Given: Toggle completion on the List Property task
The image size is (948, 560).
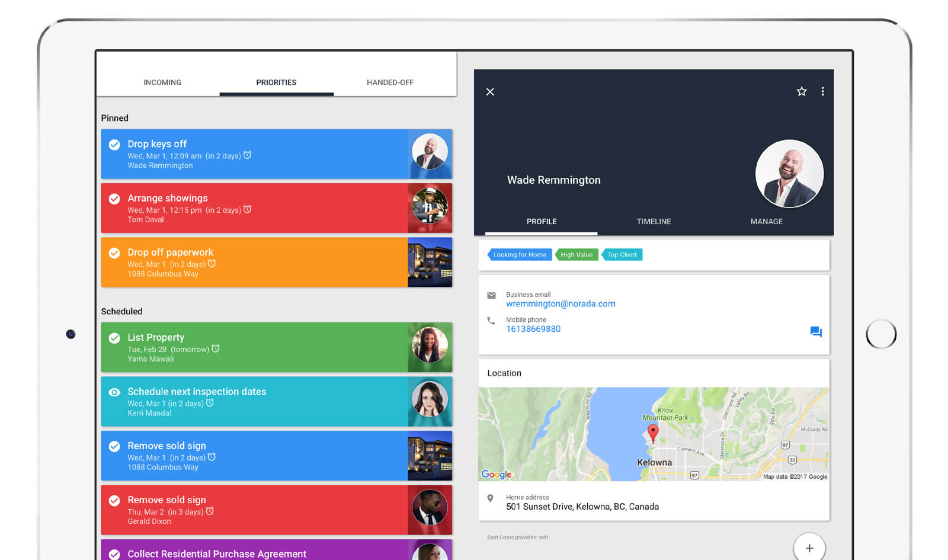Looking at the screenshot, I should [114, 338].
